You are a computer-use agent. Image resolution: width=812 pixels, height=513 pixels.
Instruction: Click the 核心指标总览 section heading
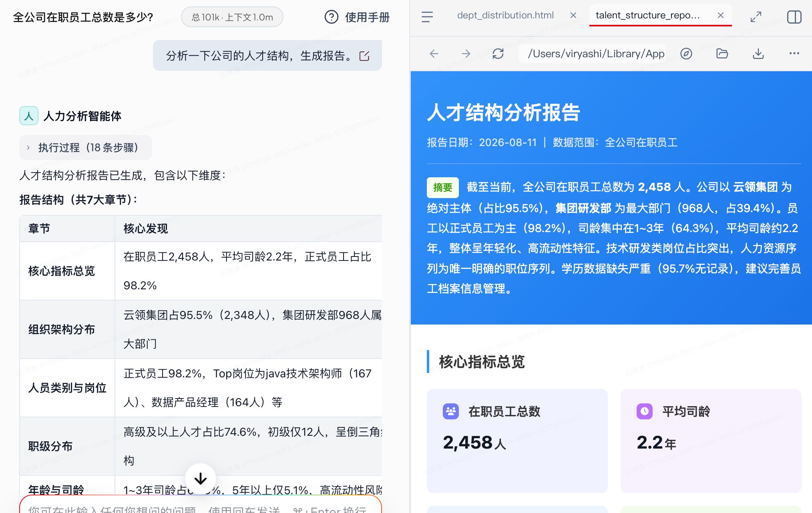point(482,362)
